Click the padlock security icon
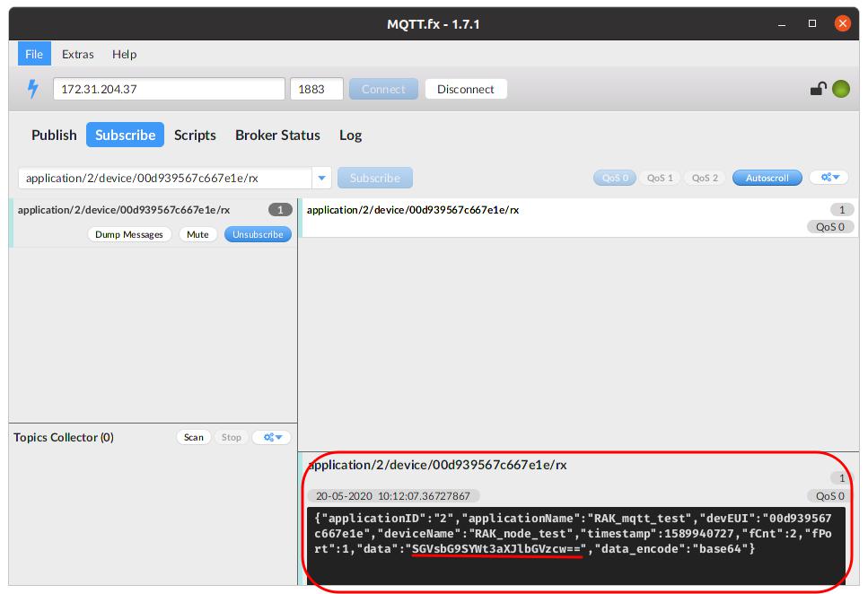The height and width of the screenshot is (594, 868). (x=820, y=88)
